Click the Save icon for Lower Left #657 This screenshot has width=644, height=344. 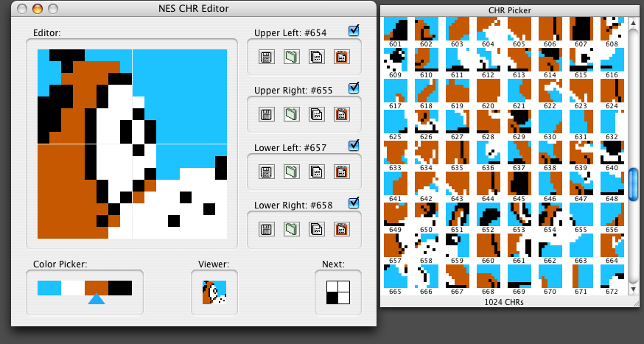tap(267, 172)
